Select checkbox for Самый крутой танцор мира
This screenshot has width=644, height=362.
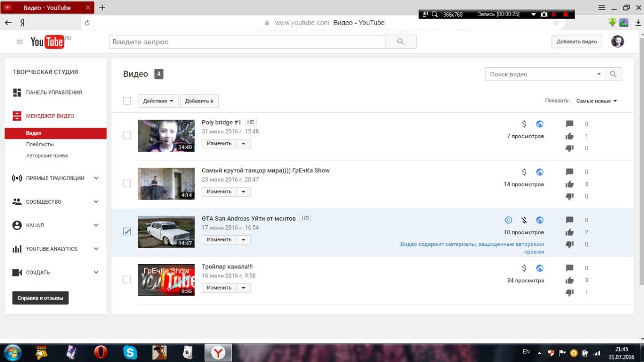[x=127, y=184]
